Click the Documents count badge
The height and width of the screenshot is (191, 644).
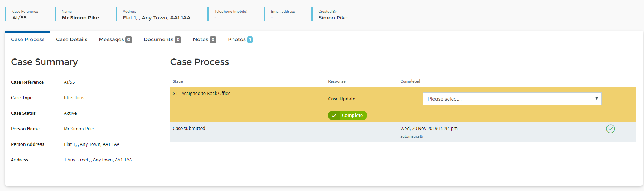point(178,40)
